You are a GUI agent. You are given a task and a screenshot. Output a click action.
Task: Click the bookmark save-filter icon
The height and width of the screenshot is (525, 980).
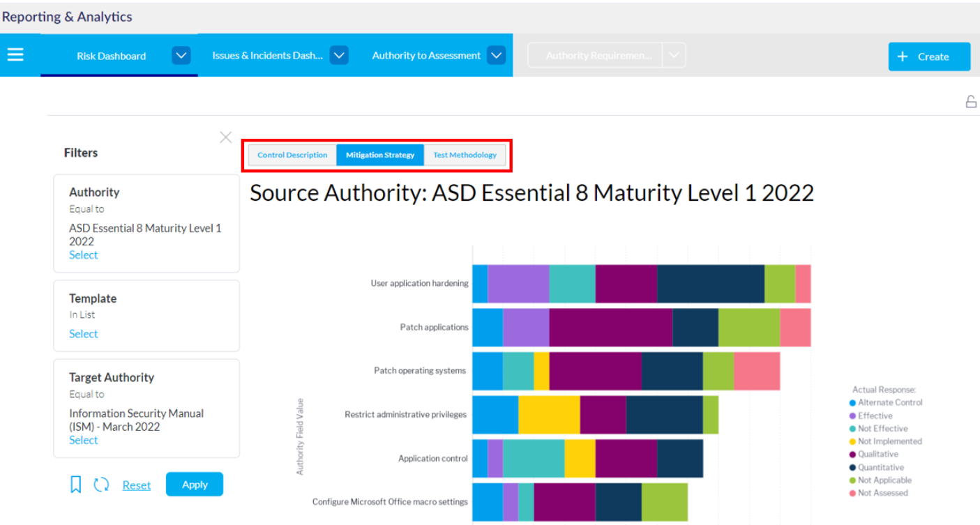76,485
